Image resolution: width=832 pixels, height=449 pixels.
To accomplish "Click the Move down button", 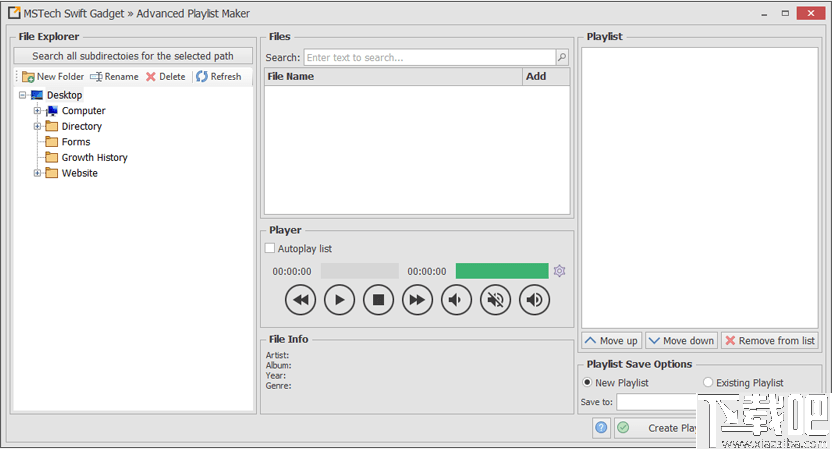I will coord(681,341).
